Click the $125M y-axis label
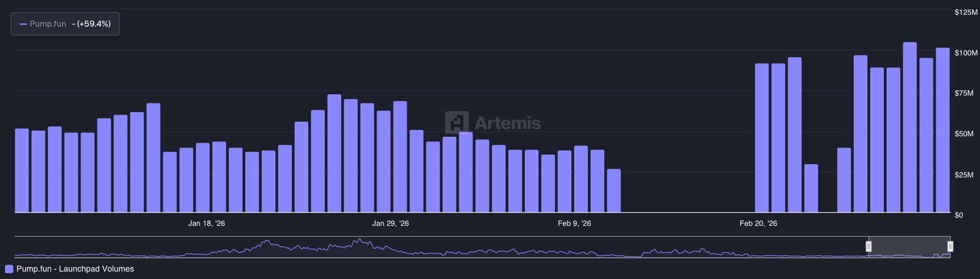Screen dimensions: 980x279 pyautogui.click(x=966, y=12)
